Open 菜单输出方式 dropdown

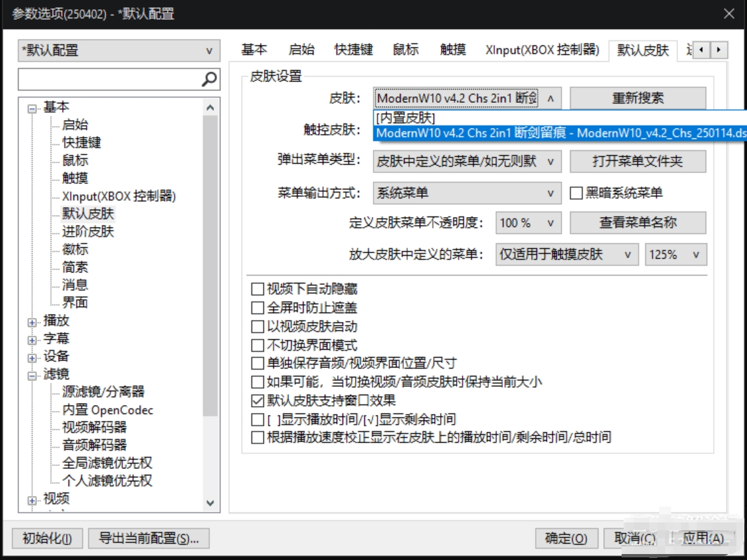467,193
